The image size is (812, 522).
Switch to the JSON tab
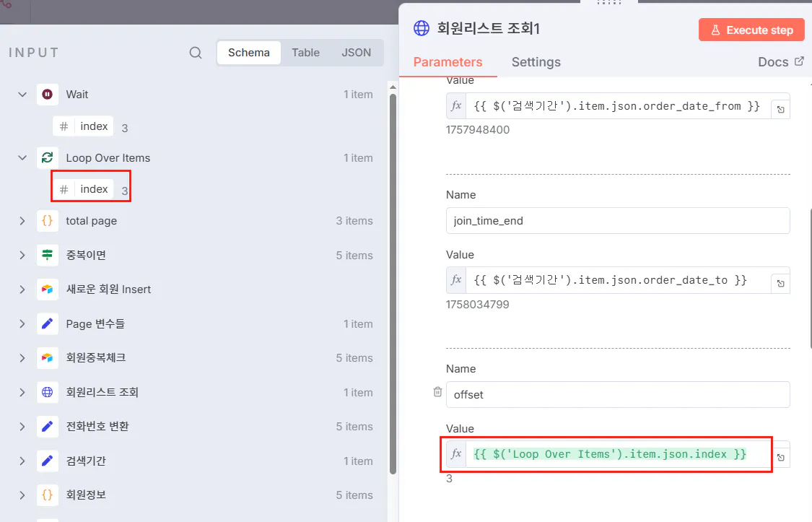pos(356,52)
